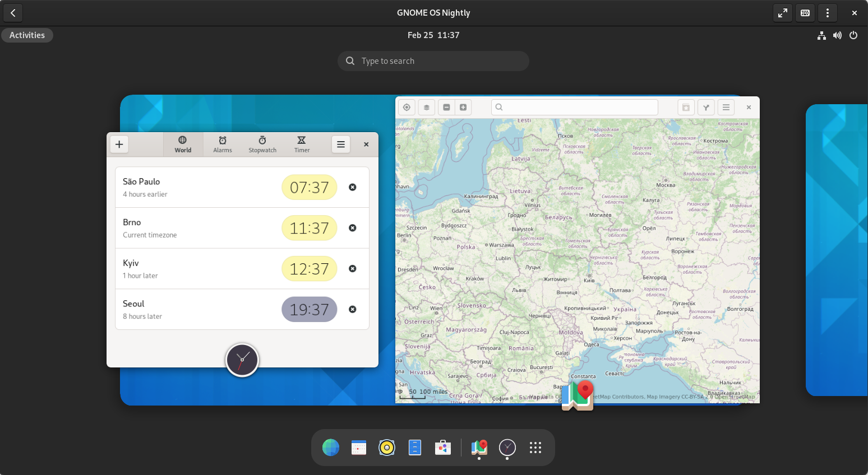Show all applications grid in dock
868x475 pixels.
coord(535,448)
